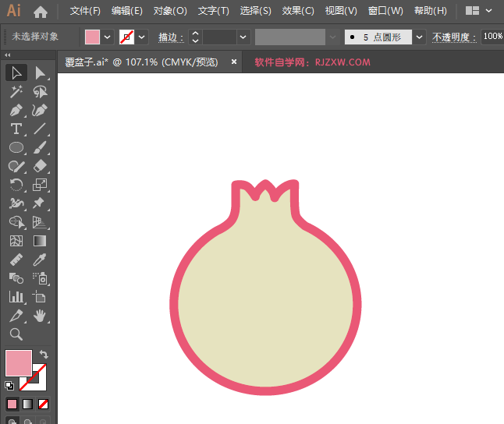Click the pink fill swatch in toolbox
Viewport: 504px width, 424px height.
click(x=18, y=363)
